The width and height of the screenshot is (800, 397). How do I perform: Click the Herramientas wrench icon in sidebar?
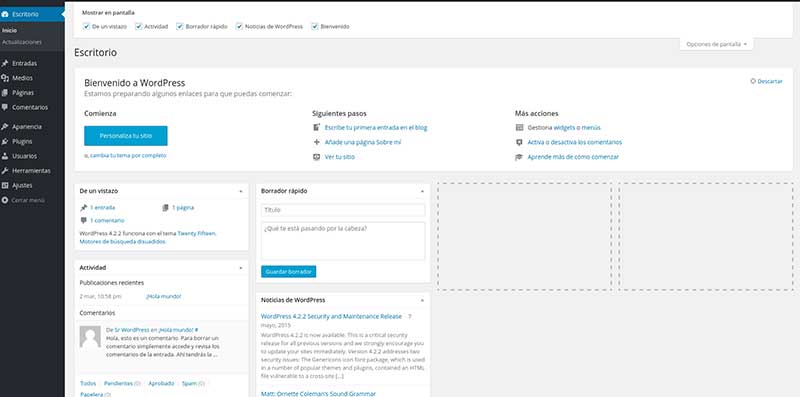[x=5, y=170]
